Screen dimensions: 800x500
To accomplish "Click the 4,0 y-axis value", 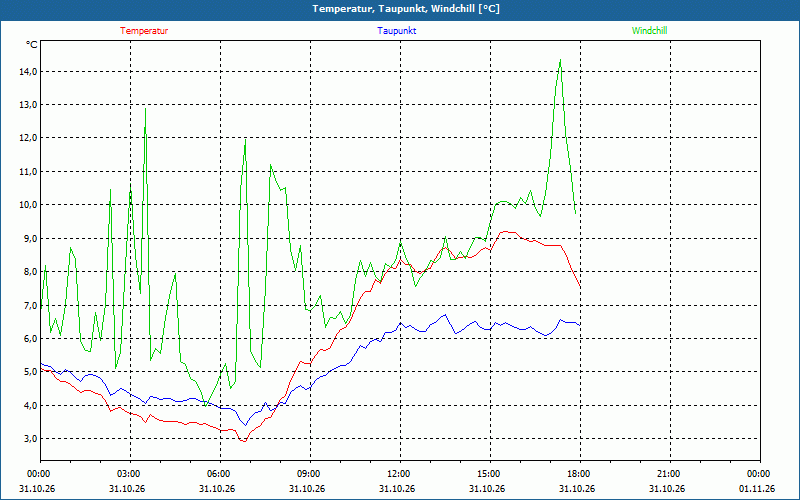I will [x=30, y=405].
